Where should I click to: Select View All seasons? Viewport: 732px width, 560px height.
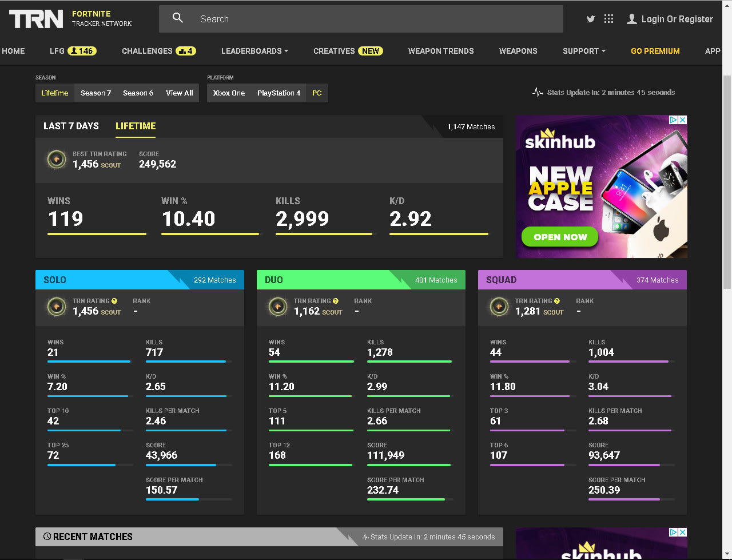pos(180,93)
